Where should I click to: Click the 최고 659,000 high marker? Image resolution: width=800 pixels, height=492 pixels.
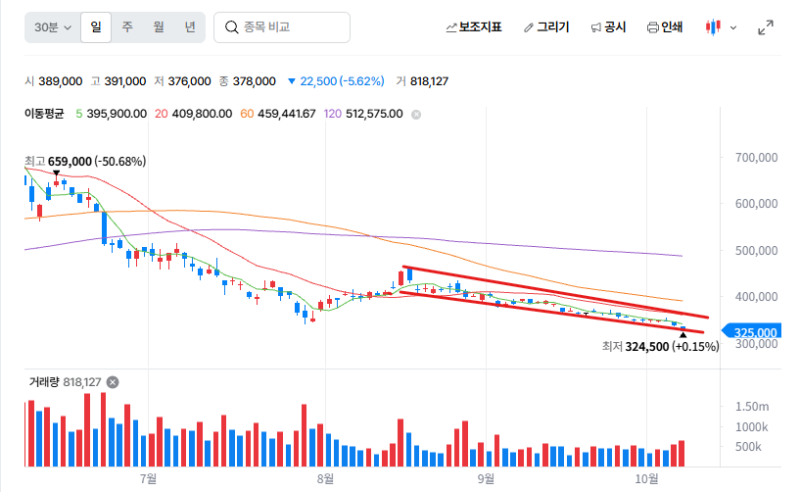pos(85,161)
